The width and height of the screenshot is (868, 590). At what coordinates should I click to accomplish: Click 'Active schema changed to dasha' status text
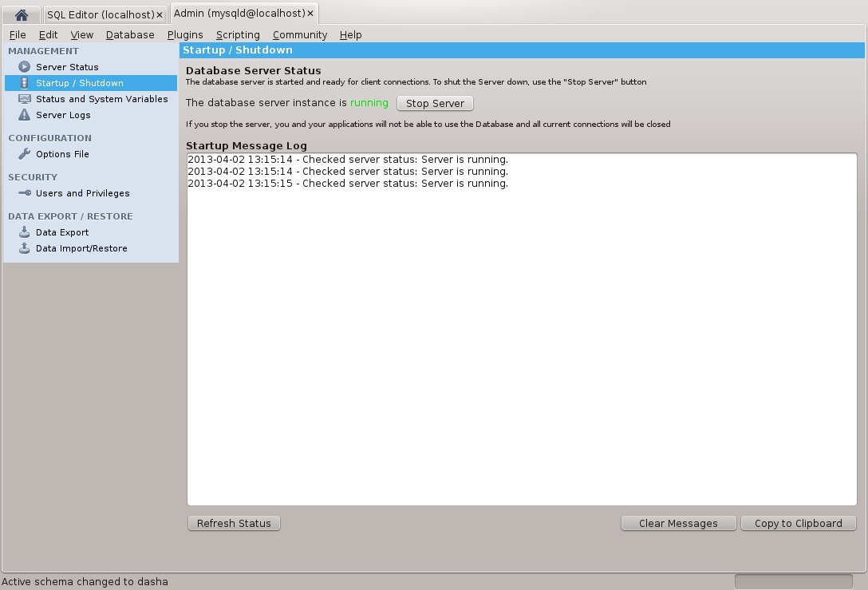tap(85, 582)
